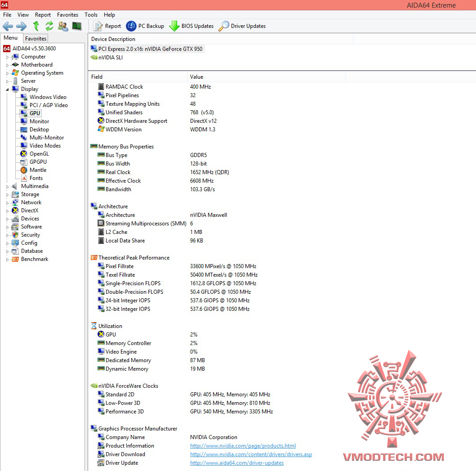Click the Config icon in the tree
Image resolution: width=476 pixels, height=471 pixels.
click(x=15, y=243)
